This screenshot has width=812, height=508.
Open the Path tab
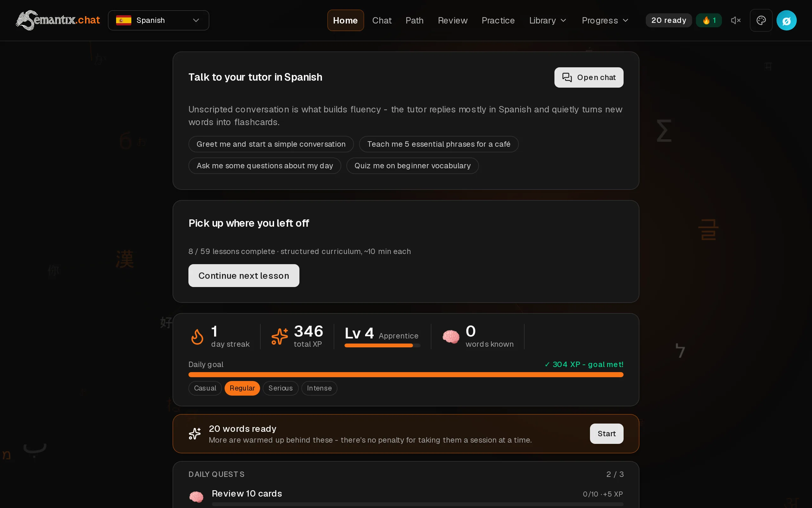click(414, 21)
